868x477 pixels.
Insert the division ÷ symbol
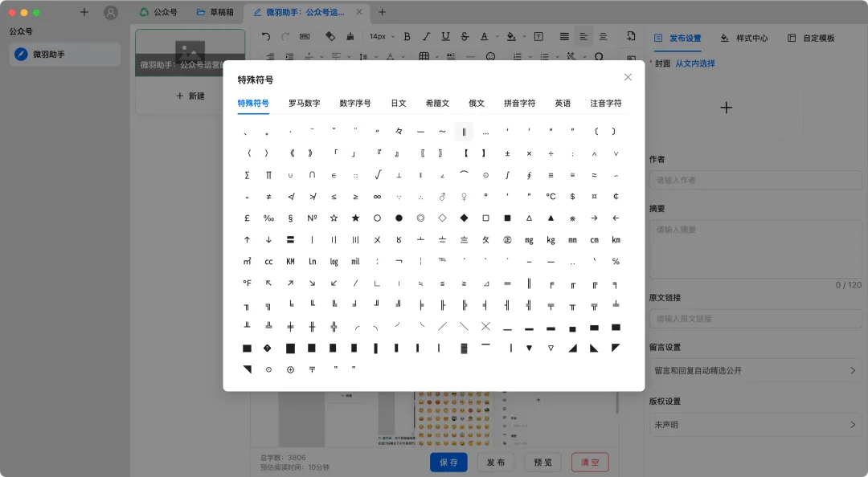pyautogui.click(x=551, y=153)
